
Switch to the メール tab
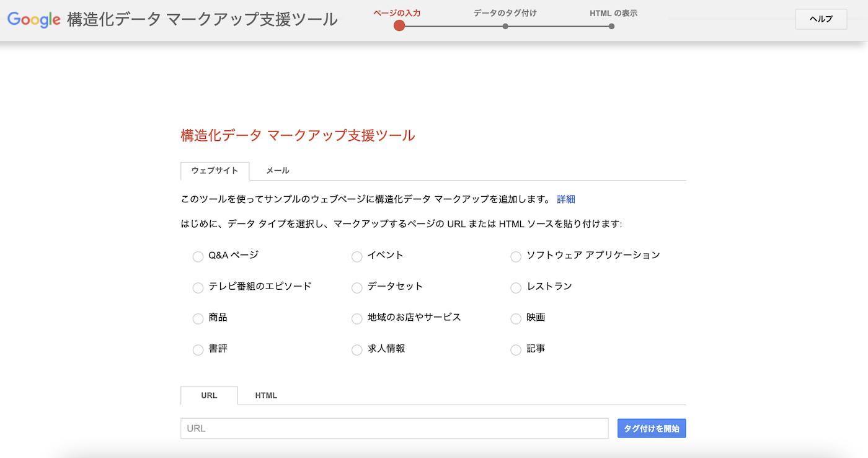pos(277,171)
